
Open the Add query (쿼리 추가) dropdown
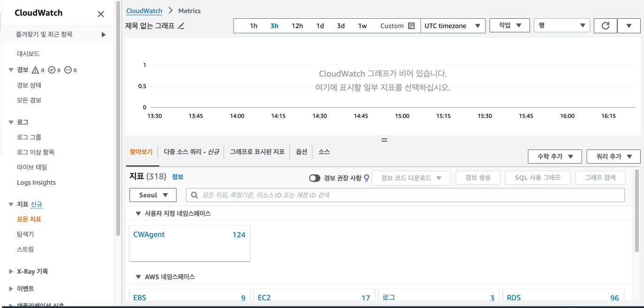point(614,157)
